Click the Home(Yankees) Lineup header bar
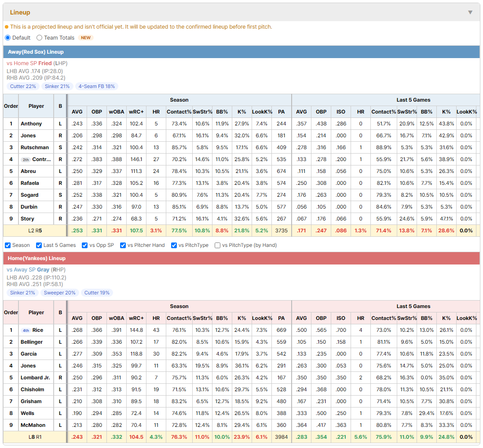Image resolution: width=483 pixels, height=448 pixels. click(x=241, y=258)
